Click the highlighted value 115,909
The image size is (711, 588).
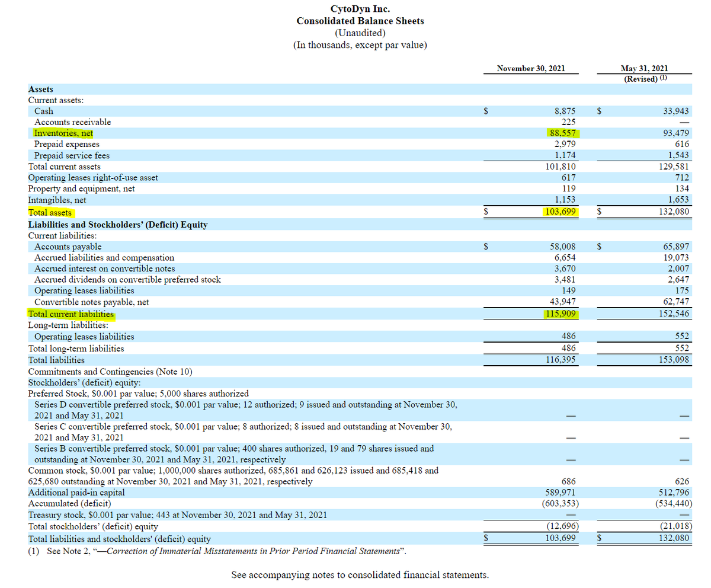[x=562, y=314]
